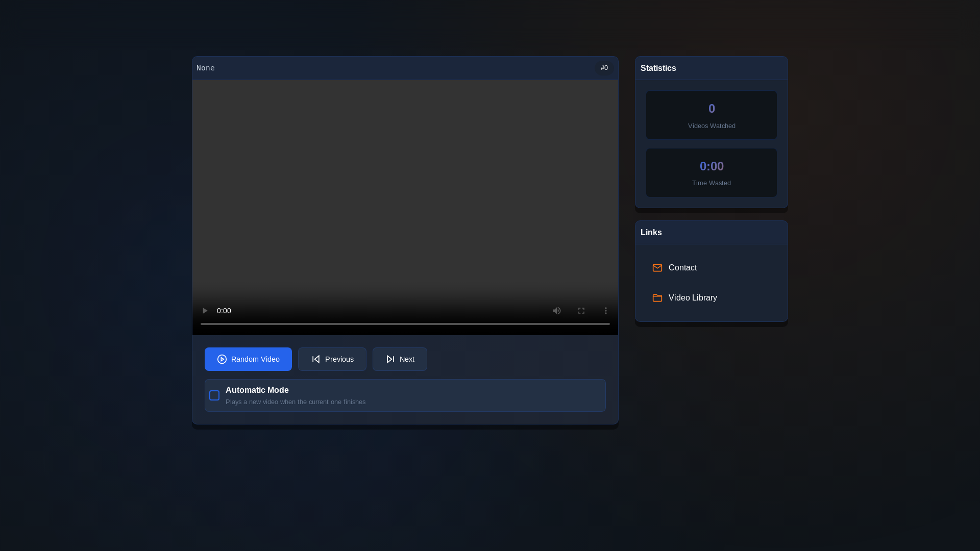980x551 pixels.
Task: Go to the Previous video
Action: (x=332, y=359)
